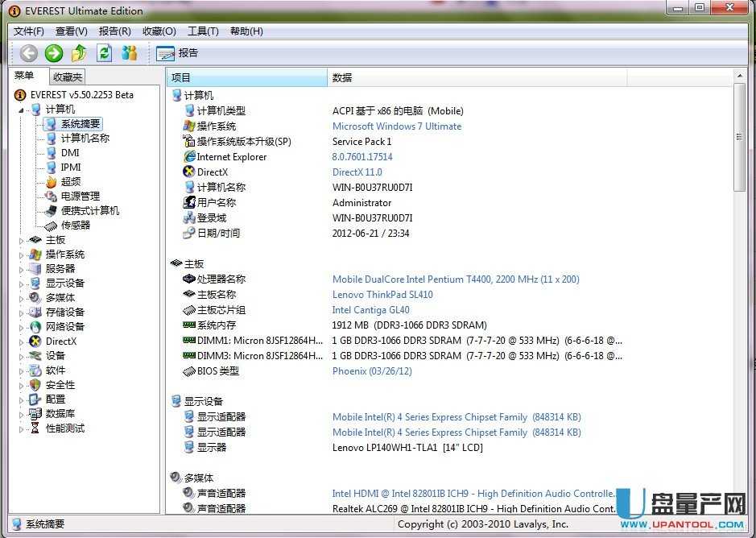Screen dimensions: 756x538
Task: Select the 超频 overclock tree item
Action: coord(71,181)
